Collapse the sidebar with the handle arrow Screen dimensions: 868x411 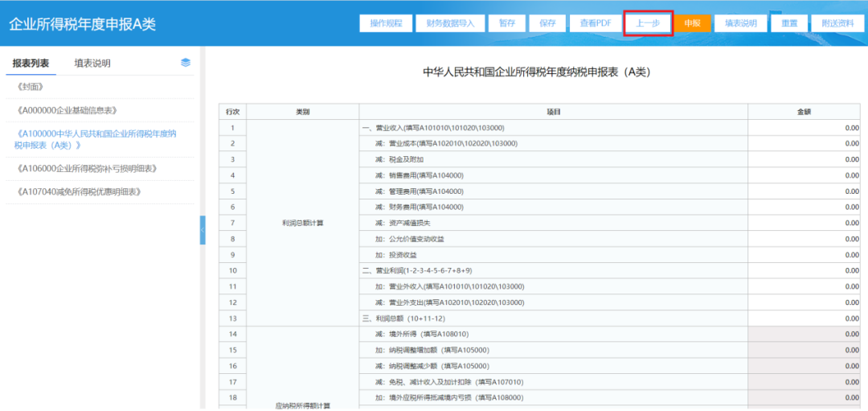click(203, 230)
